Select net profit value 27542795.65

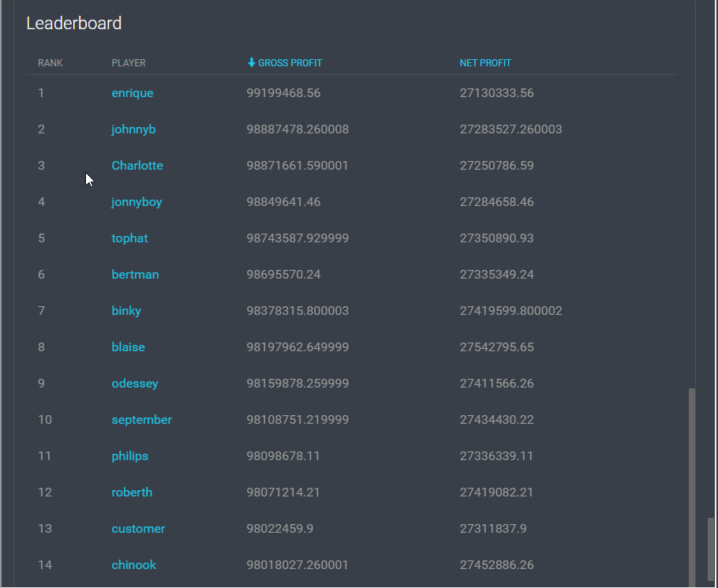(497, 347)
